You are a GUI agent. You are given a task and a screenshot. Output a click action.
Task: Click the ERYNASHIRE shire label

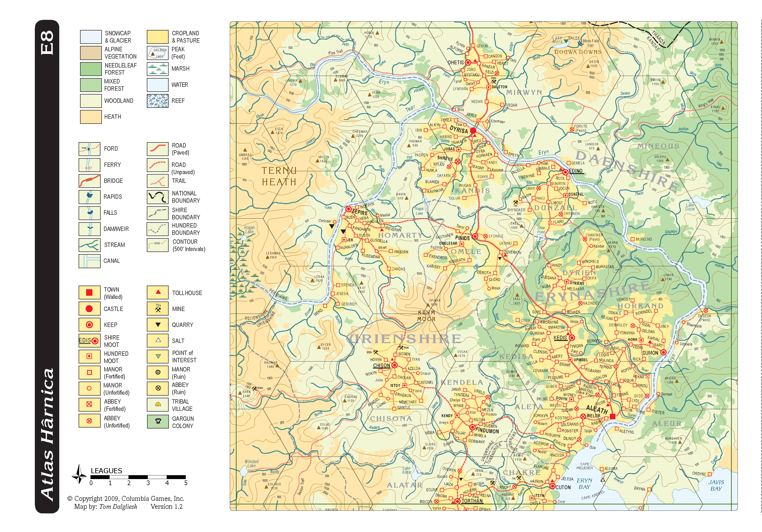[x=592, y=292]
